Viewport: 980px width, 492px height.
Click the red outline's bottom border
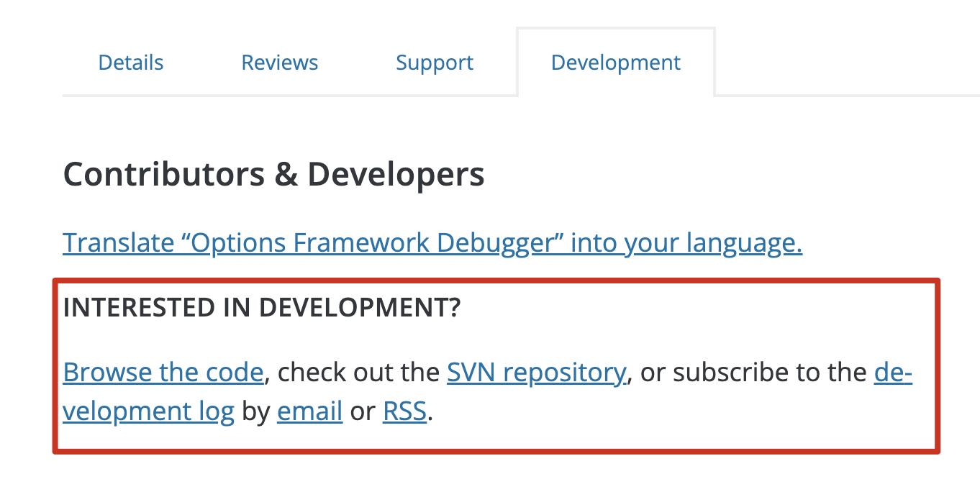[496, 451]
